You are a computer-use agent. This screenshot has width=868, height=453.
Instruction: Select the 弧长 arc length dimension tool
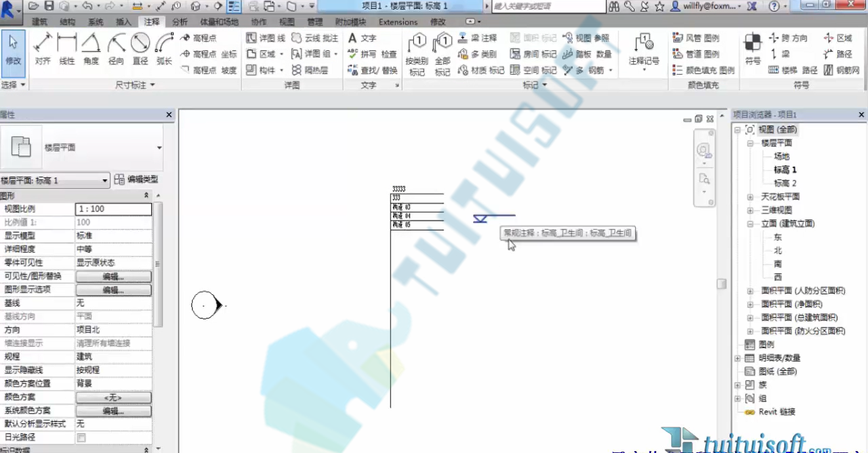tap(165, 49)
